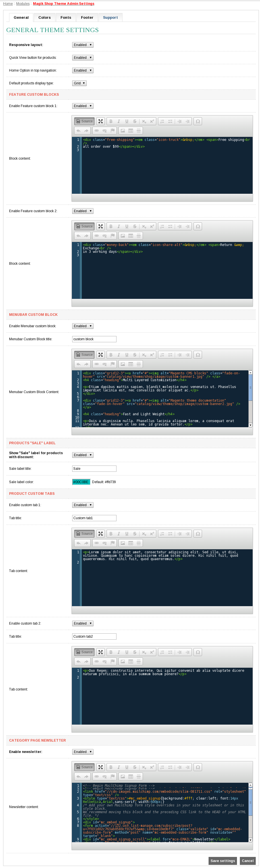Screen dimensions: 260x868
Task: Insert special character in custom tab 2 editor
Action: tap(198, 652)
